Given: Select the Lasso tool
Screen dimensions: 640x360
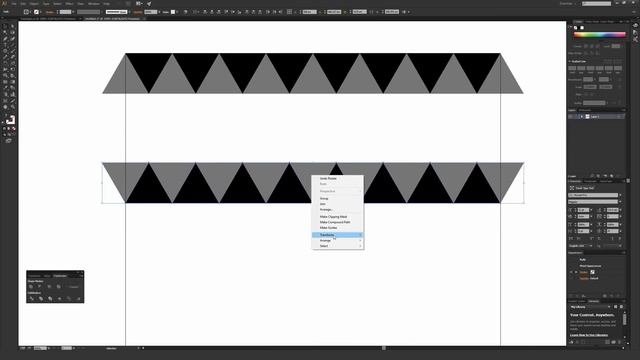Looking at the screenshot, I should 13,32.
